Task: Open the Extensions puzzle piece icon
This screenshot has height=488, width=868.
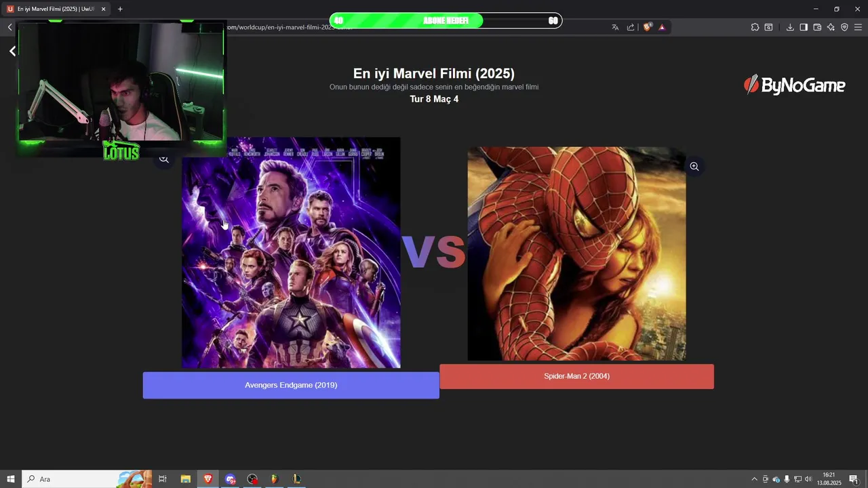Action: 755,27
